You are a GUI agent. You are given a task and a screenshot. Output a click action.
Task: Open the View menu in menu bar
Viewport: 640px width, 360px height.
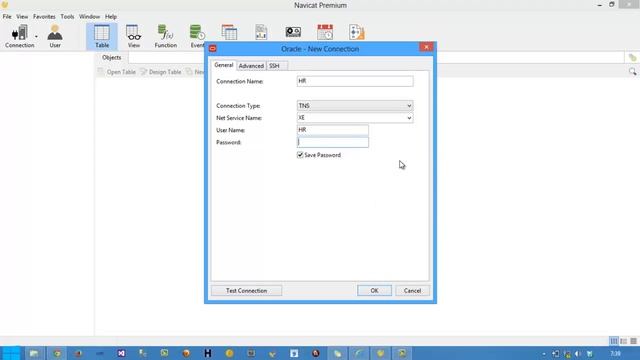point(22,17)
